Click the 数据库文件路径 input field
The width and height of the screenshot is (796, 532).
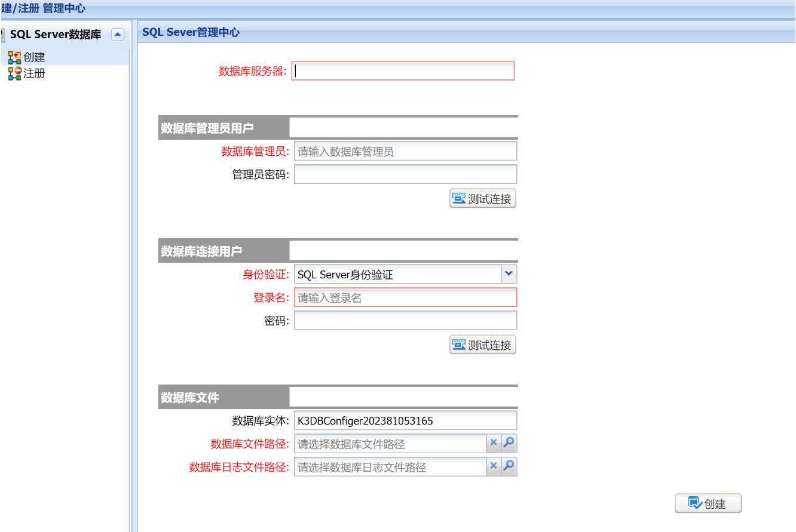(x=391, y=443)
